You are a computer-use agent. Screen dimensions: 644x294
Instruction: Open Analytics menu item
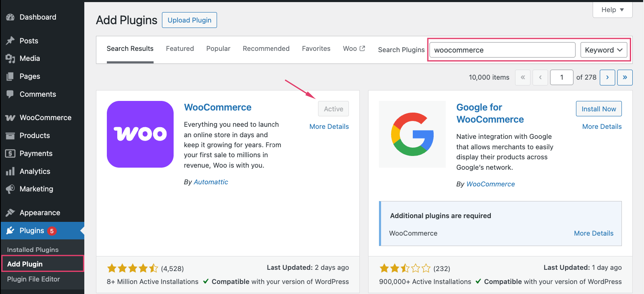42,171
